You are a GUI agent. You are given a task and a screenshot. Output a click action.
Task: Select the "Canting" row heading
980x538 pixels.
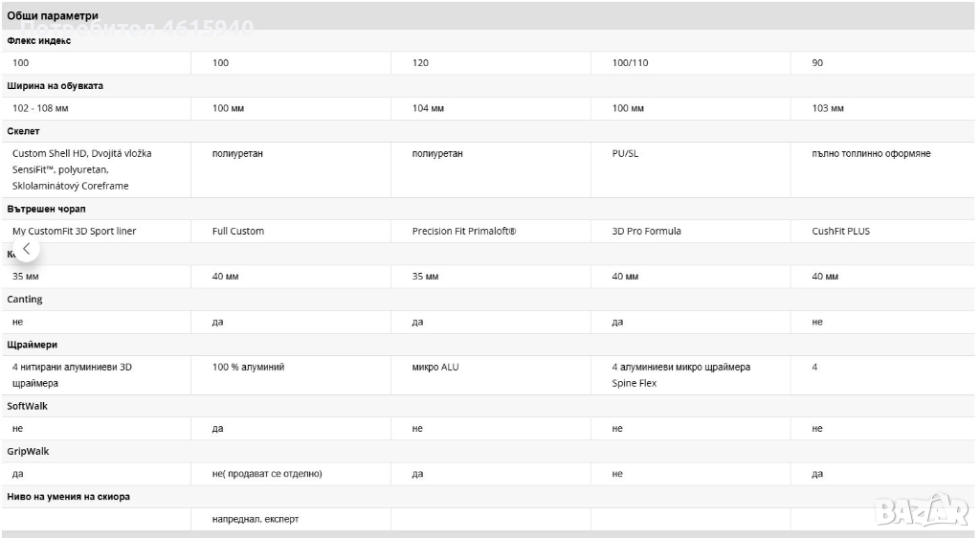tap(25, 300)
